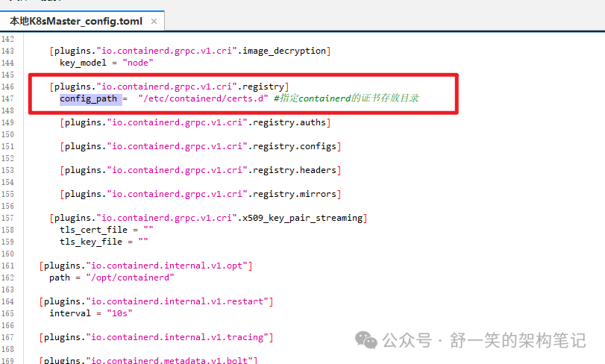Click the metadata.v1.bolt section header
605x364 pixels.
tap(148, 360)
